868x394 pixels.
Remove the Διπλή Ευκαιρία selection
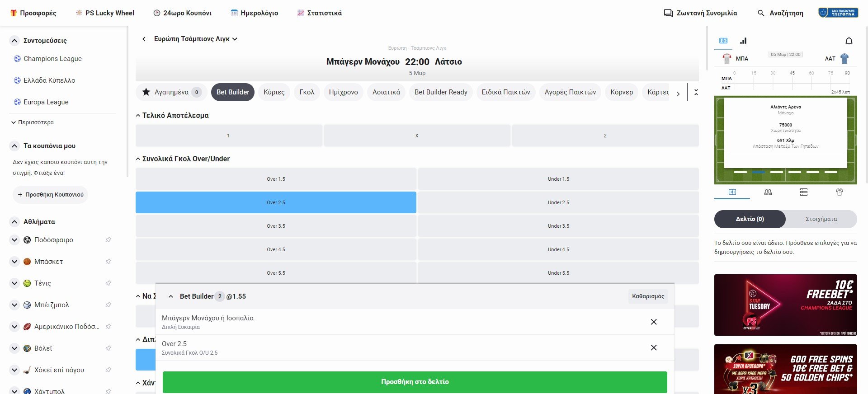(653, 322)
